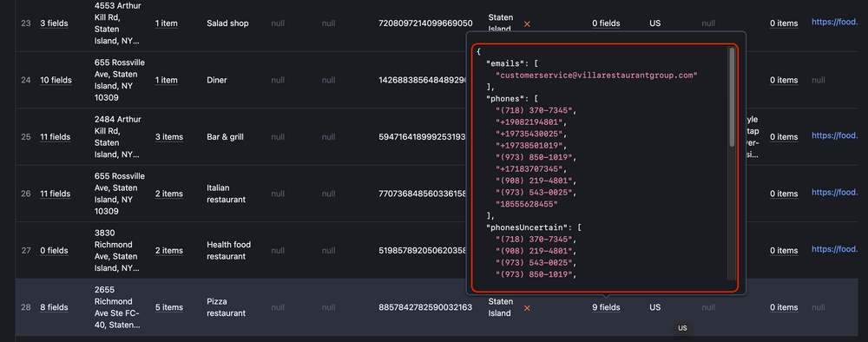This screenshot has height=342, width=868.
Task: Open the 0 fields cell in Salad shop row
Action: [606, 23]
